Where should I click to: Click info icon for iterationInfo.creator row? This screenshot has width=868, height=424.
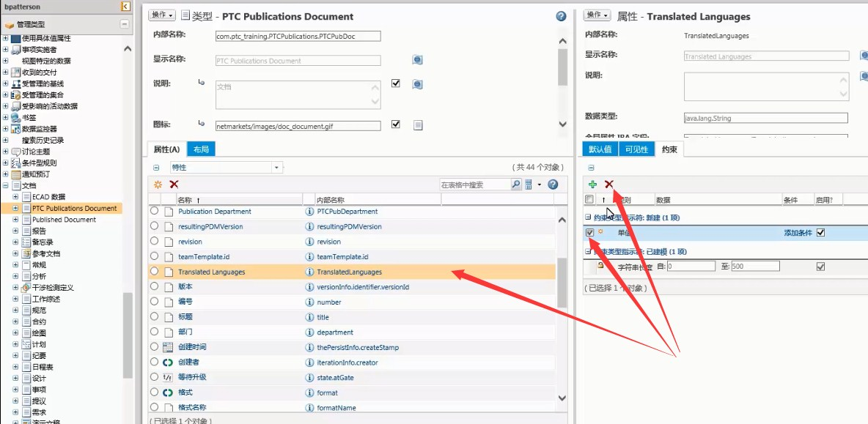click(x=310, y=362)
